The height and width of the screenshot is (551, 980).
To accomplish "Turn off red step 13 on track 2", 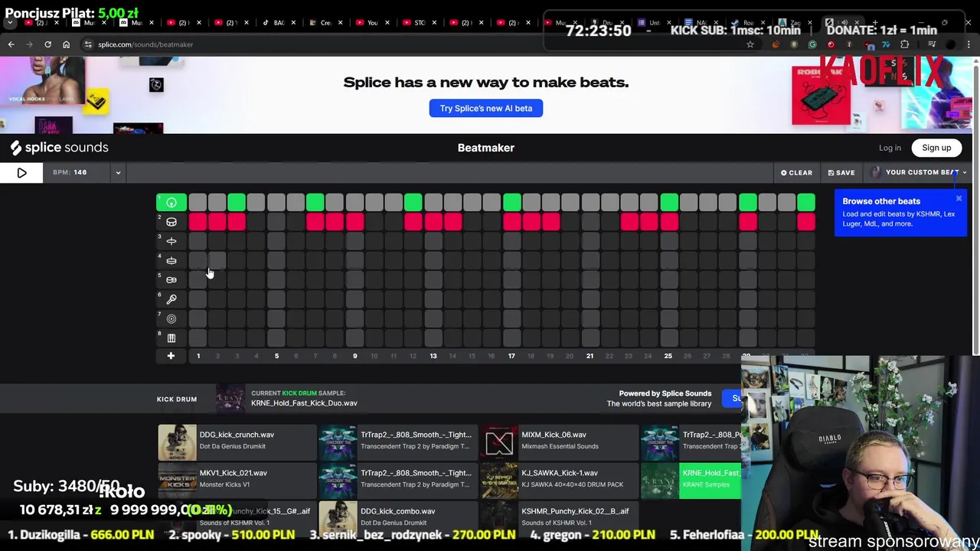I will coord(433,222).
